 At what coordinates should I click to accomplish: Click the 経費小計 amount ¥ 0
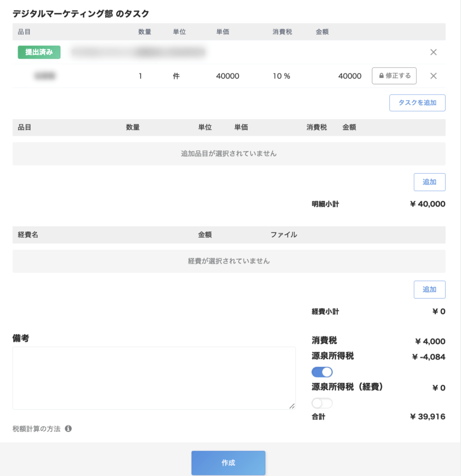(x=439, y=311)
